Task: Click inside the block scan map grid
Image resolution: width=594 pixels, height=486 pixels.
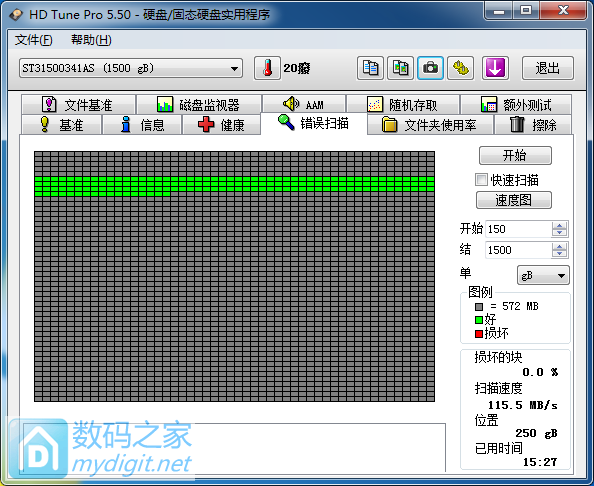Action: (234, 277)
